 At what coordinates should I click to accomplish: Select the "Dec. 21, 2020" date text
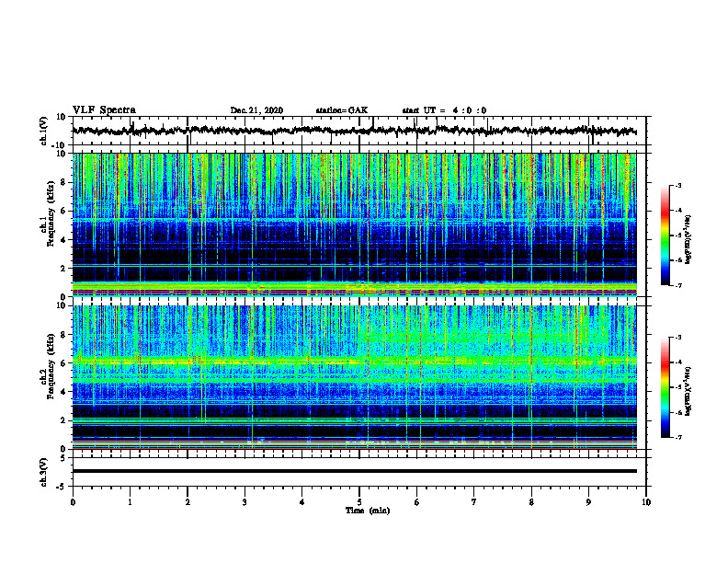pos(256,110)
